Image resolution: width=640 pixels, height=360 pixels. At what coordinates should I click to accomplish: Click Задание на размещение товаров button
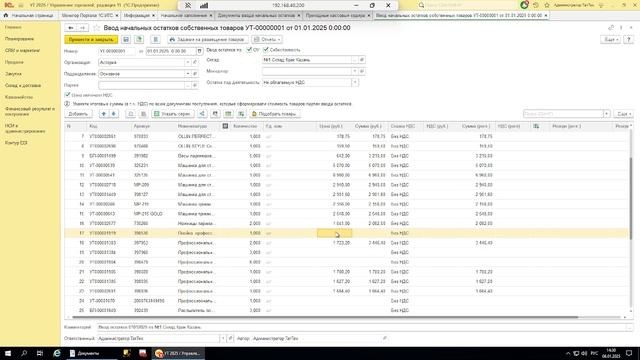pos(207,40)
